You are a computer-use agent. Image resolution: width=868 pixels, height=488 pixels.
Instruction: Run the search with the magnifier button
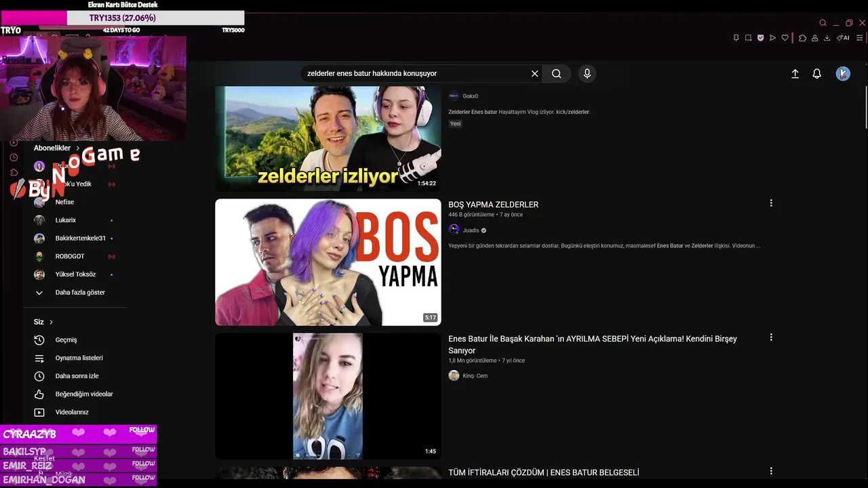pos(557,73)
